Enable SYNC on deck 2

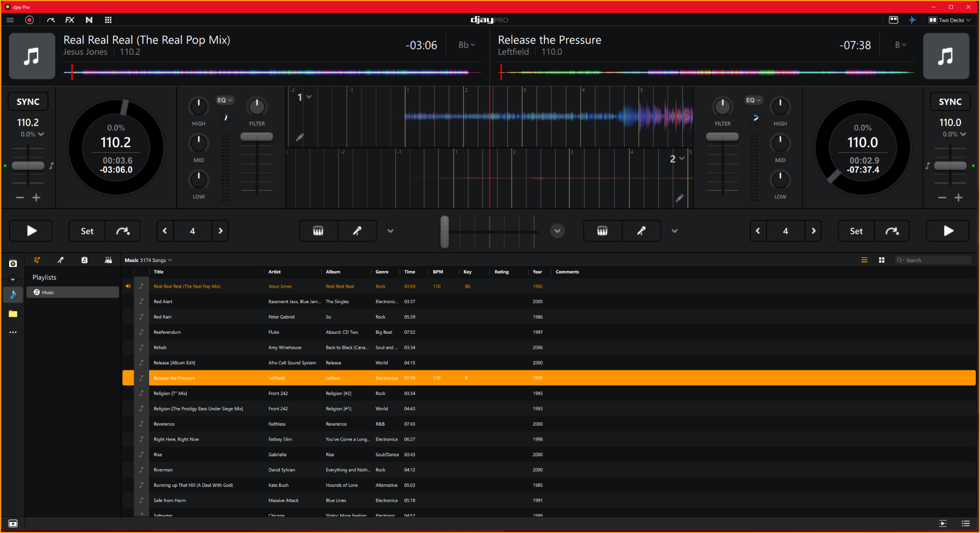[x=950, y=101]
